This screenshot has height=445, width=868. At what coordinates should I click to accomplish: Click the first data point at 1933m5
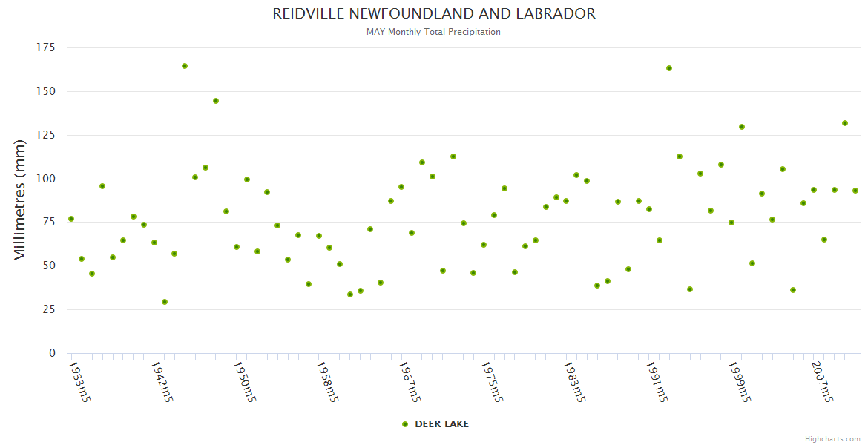(x=71, y=219)
